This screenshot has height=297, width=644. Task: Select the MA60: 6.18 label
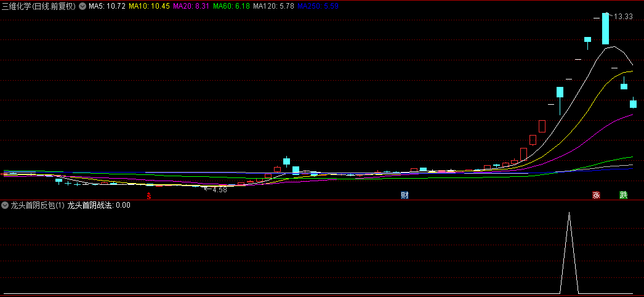pyautogui.click(x=231, y=6)
